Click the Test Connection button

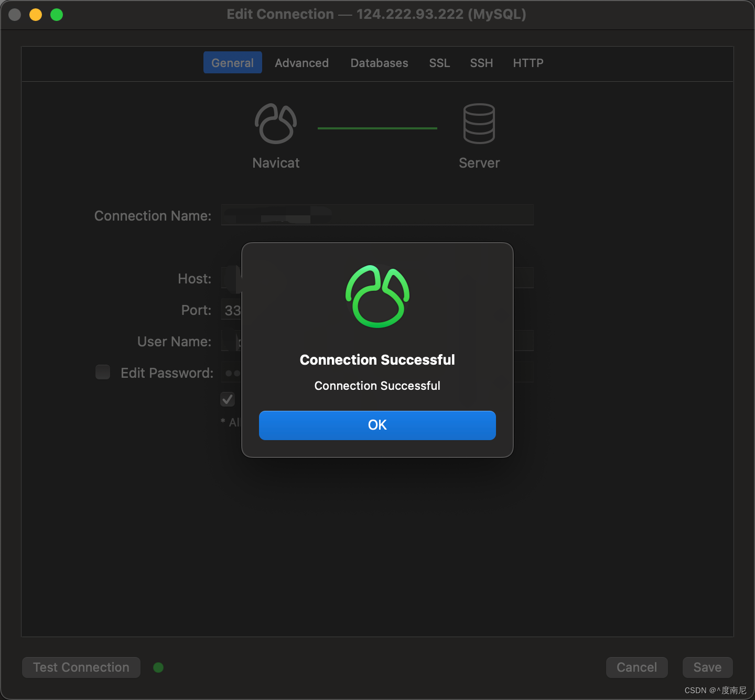[81, 668]
